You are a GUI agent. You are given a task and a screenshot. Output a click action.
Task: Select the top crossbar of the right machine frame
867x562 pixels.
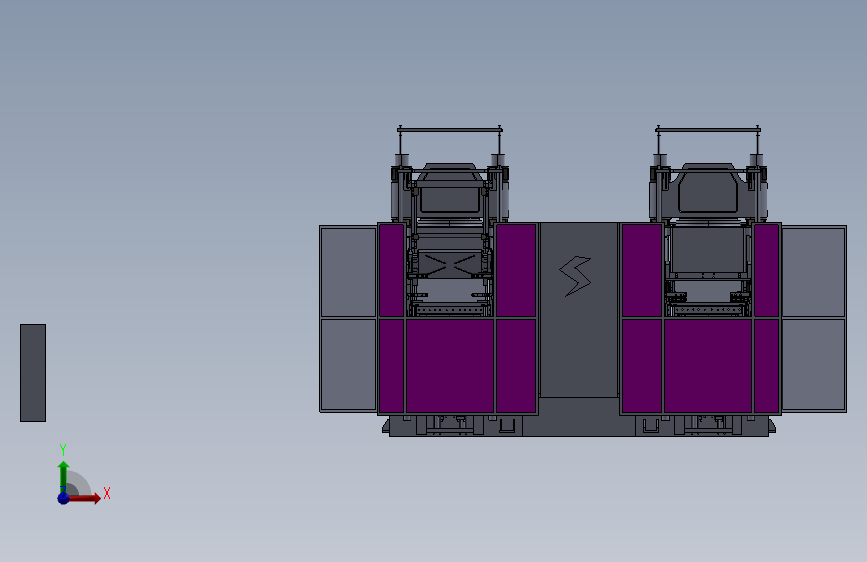pyautogui.click(x=708, y=130)
